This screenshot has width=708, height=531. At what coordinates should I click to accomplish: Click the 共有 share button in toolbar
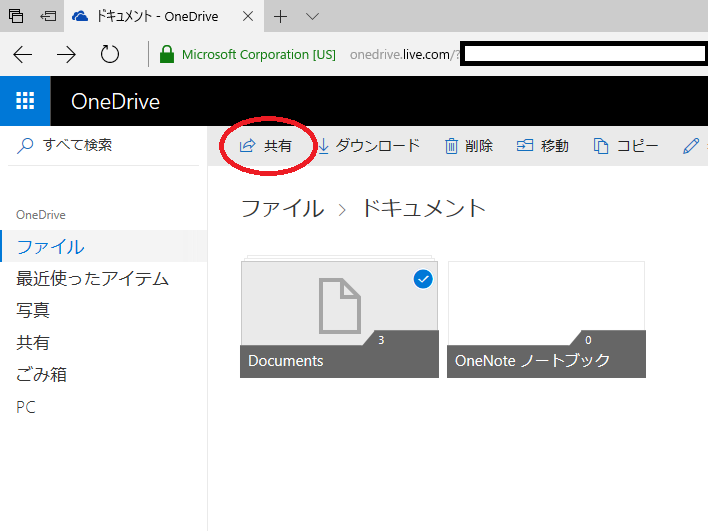pyautogui.click(x=266, y=146)
